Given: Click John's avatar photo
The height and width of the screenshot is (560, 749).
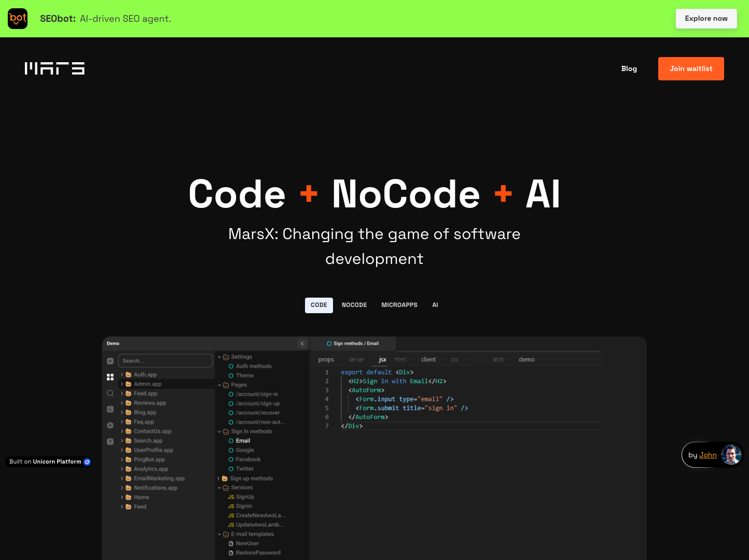Looking at the screenshot, I should click(731, 455).
